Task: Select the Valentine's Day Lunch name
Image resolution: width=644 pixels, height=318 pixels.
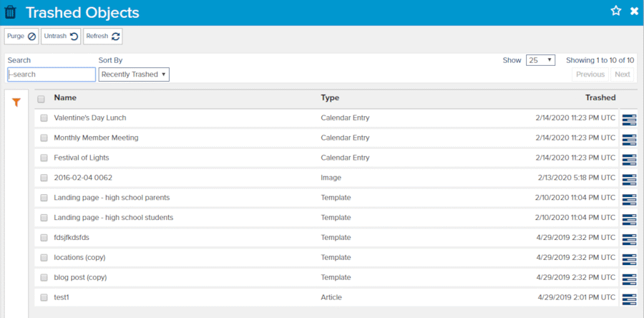Action: point(90,118)
